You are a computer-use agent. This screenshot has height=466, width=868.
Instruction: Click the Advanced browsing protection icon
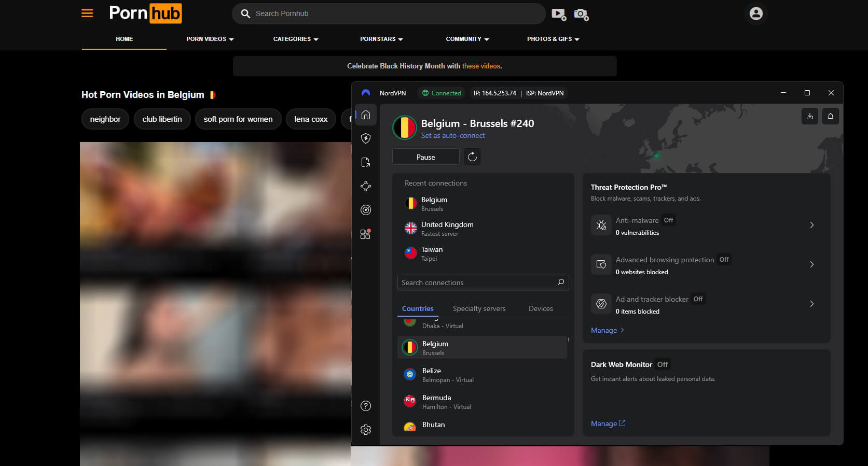pos(601,264)
